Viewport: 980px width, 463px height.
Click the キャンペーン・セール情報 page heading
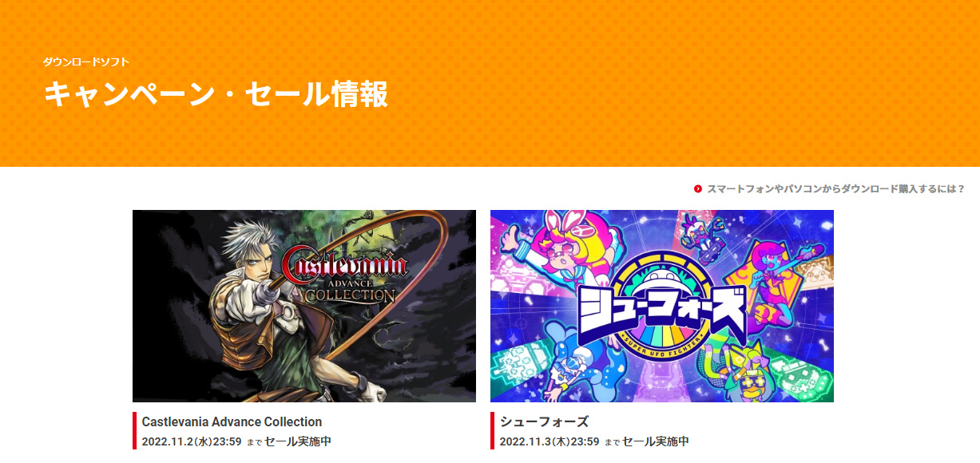pyautogui.click(x=216, y=93)
